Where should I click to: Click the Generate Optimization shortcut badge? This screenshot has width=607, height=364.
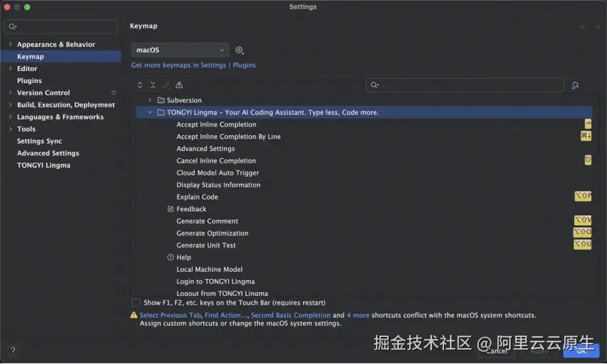[582, 233]
